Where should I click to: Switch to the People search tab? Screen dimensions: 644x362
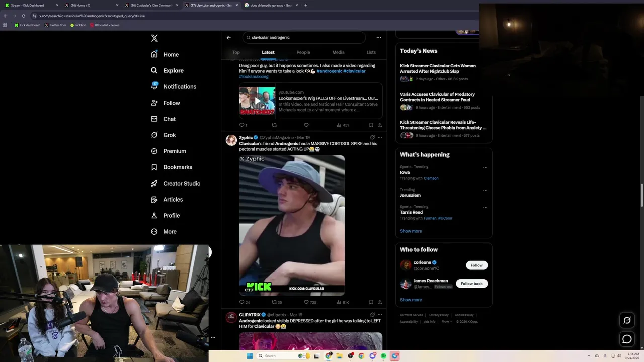[303, 52]
